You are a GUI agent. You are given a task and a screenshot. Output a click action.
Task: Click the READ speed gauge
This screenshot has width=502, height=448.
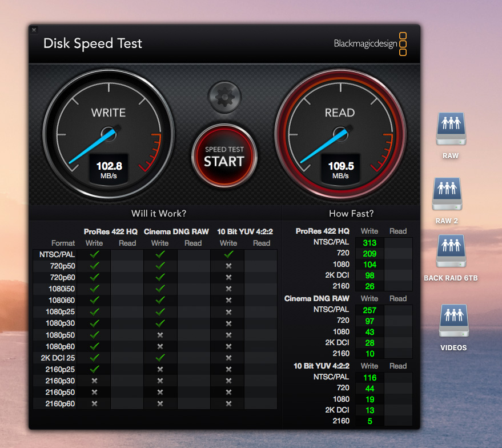(x=340, y=134)
